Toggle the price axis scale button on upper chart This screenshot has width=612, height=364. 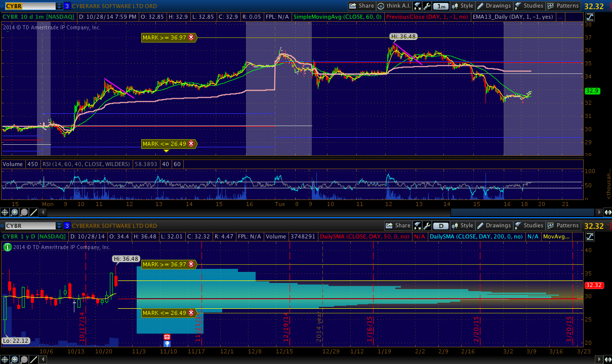tap(590, 17)
